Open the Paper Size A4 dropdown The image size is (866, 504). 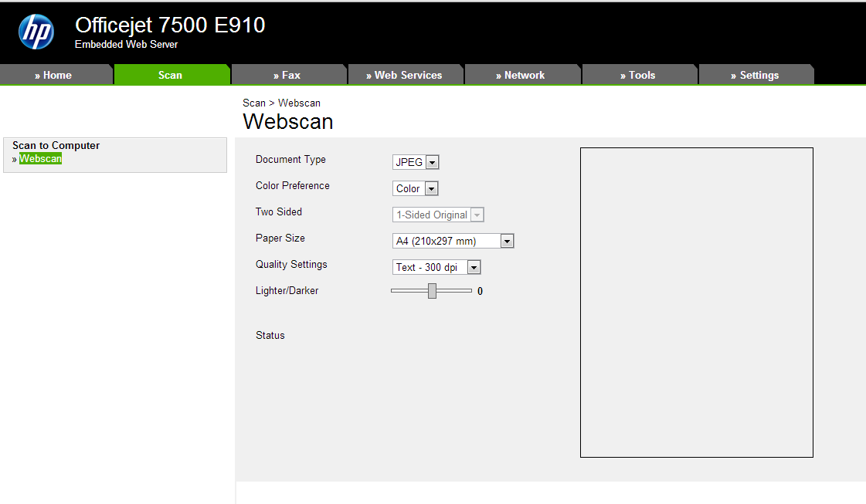tap(453, 242)
